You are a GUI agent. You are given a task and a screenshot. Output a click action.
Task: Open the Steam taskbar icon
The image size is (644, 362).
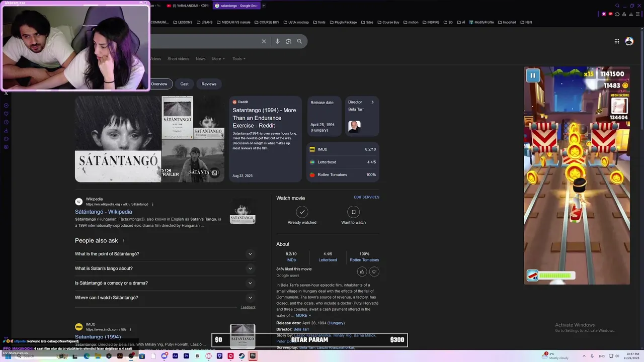point(242,356)
